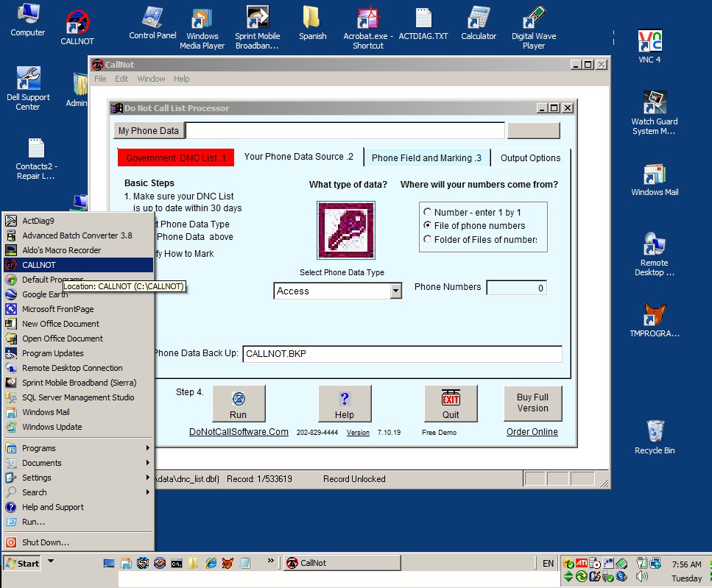Open SQL Server Management Studio from the Start menu

pyautogui.click(x=78, y=397)
